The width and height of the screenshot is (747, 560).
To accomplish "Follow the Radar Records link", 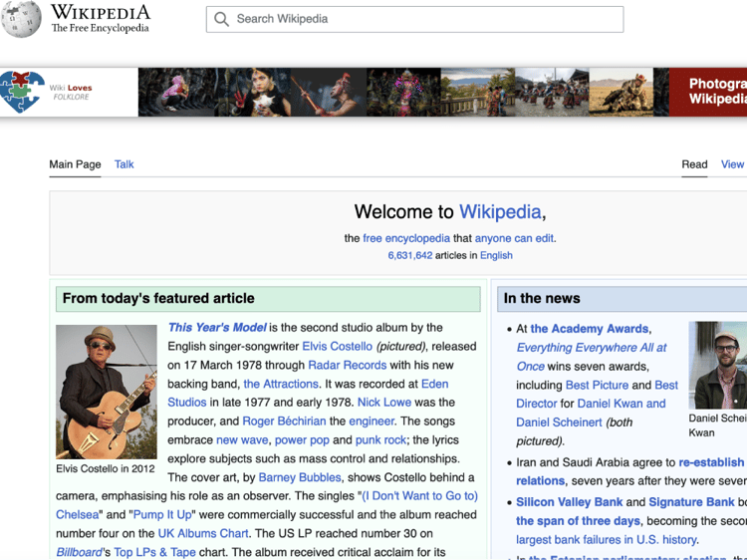I will pyautogui.click(x=347, y=365).
